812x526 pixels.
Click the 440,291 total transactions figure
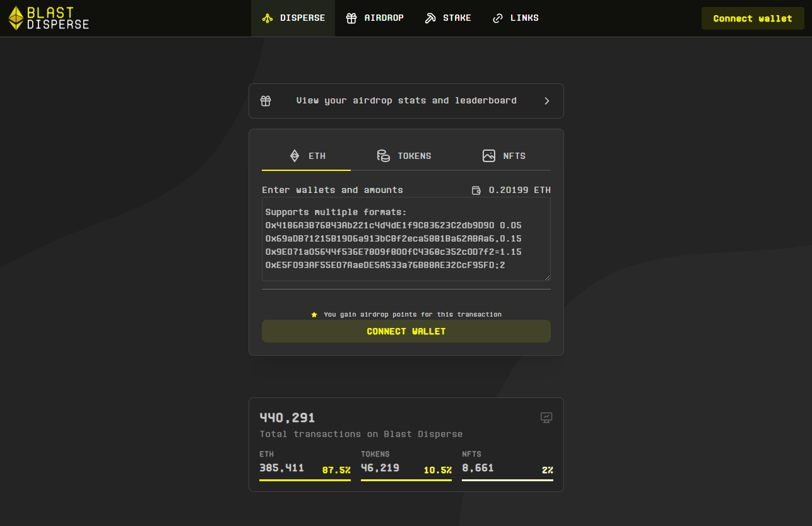287,418
